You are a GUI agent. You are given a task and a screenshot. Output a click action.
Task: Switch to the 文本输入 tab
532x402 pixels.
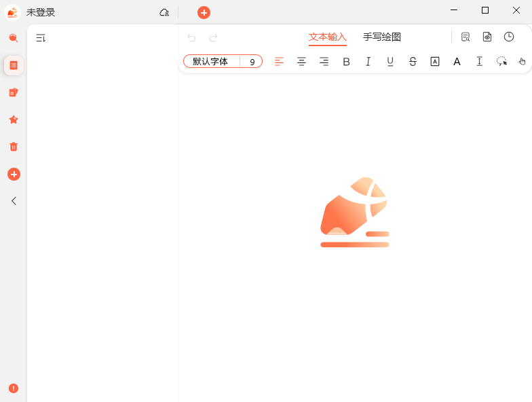327,37
